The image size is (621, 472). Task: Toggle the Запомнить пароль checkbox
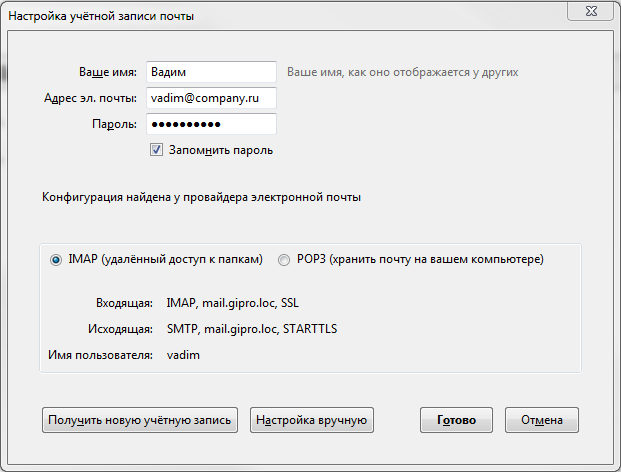pos(156,150)
